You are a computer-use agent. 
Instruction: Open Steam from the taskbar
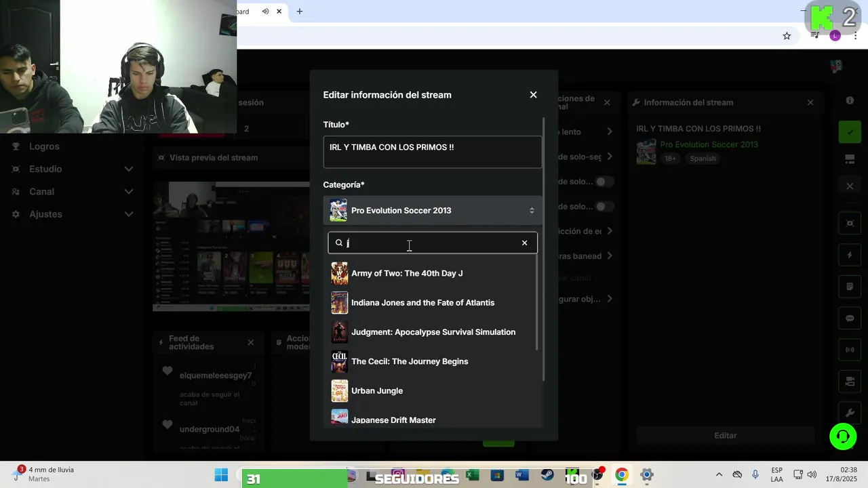(x=547, y=475)
